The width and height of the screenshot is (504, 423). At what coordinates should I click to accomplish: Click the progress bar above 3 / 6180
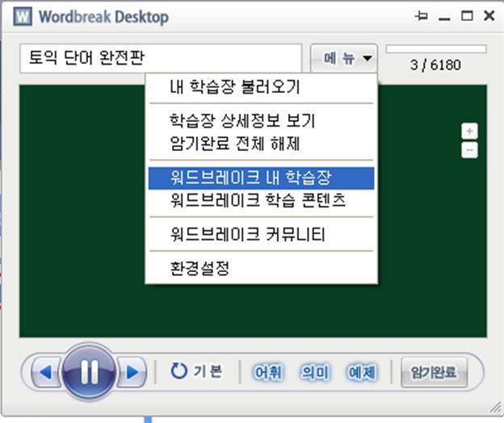pos(436,49)
